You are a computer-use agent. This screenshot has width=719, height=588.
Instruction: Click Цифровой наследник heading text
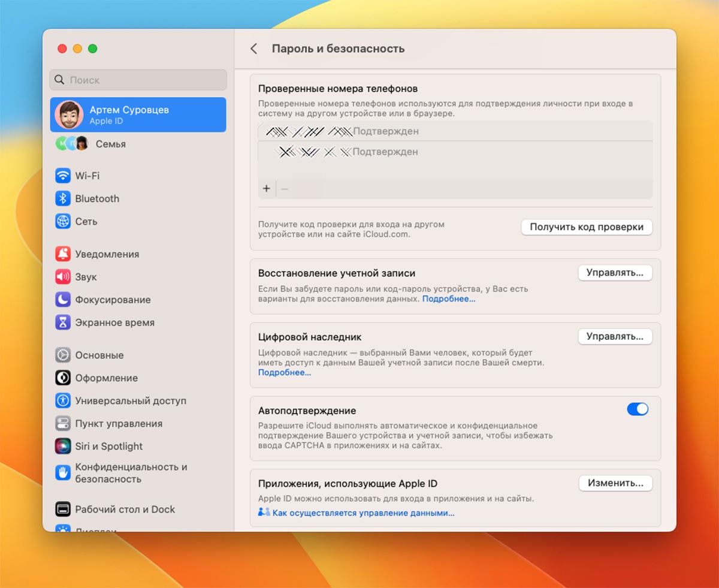click(x=310, y=337)
